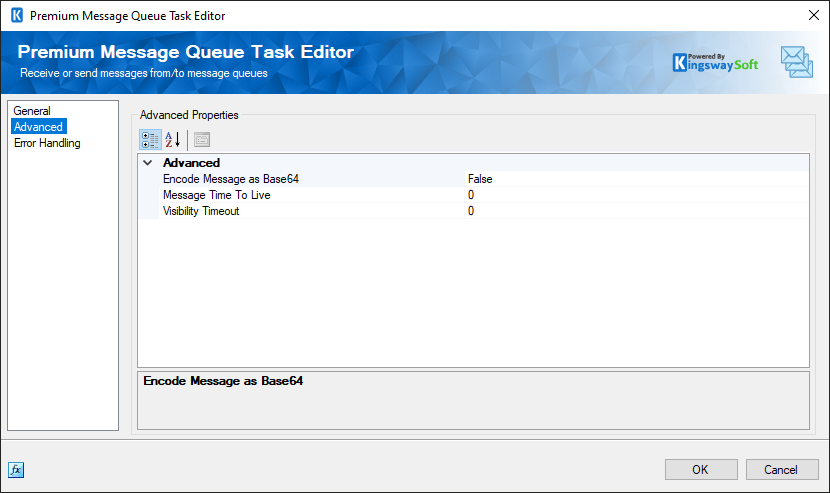830x493 pixels.
Task: Collapse the Advanced property category
Action: [x=148, y=163]
